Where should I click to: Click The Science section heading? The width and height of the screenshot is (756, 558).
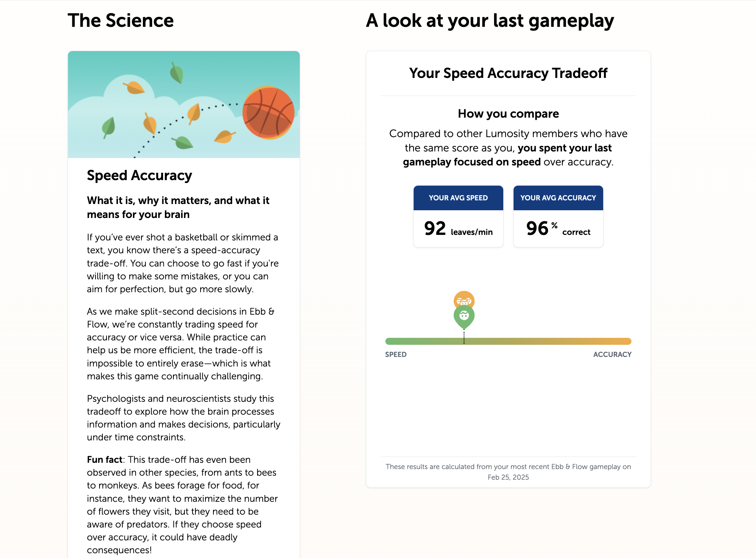[120, 21]
